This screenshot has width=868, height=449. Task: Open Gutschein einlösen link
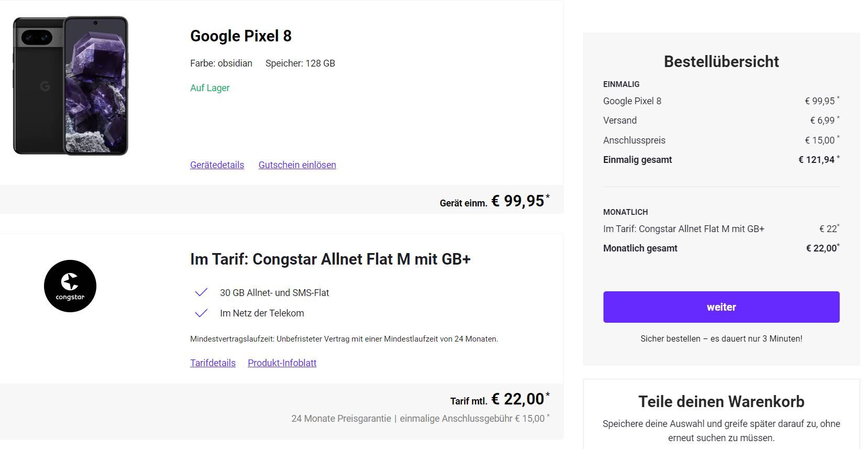297,165
